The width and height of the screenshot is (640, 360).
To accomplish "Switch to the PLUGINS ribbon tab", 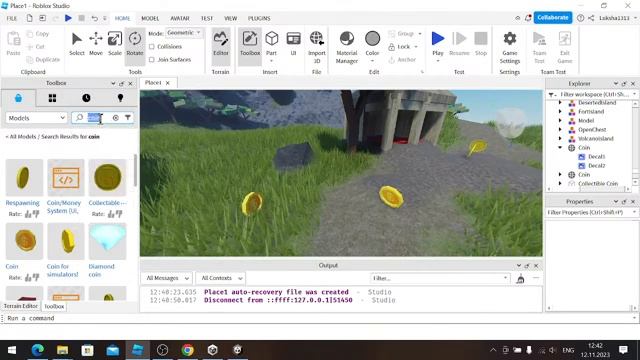I will [259, 18].
